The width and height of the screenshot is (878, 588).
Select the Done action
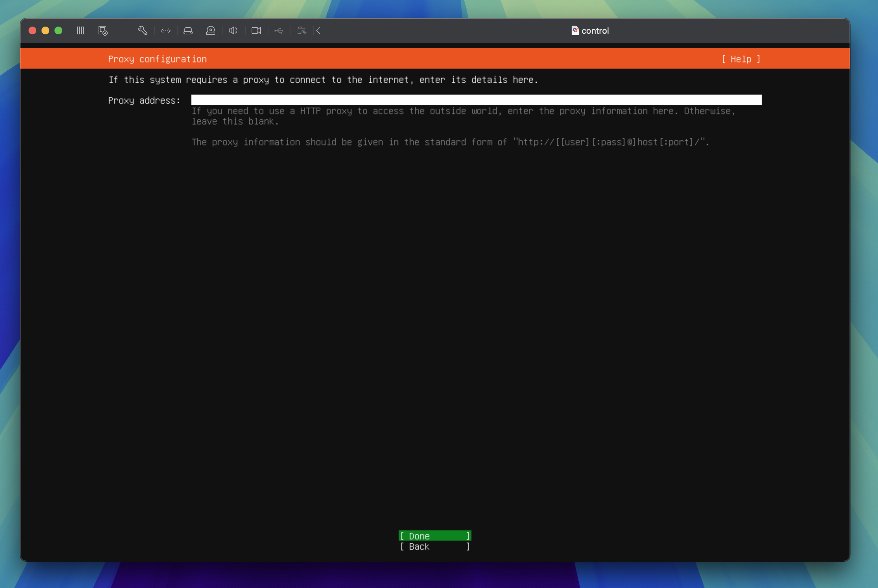pyautogui.click(x=435, y=536)
